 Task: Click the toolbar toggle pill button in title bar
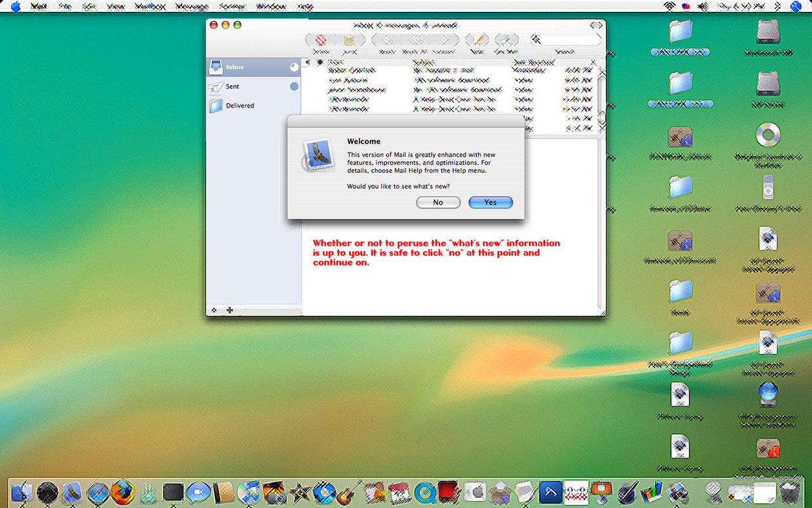point(595,25)
